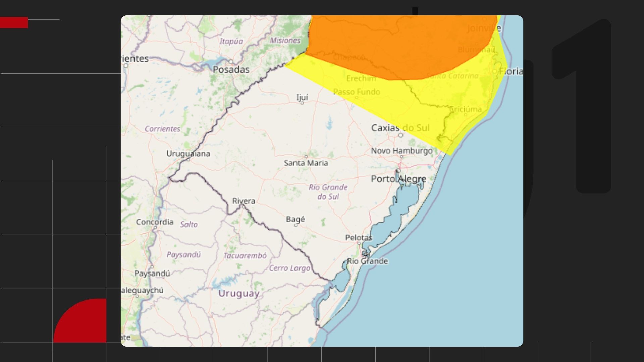644x362 pixels.
Task: Click the Passo Fundo label
Action: 357,92
